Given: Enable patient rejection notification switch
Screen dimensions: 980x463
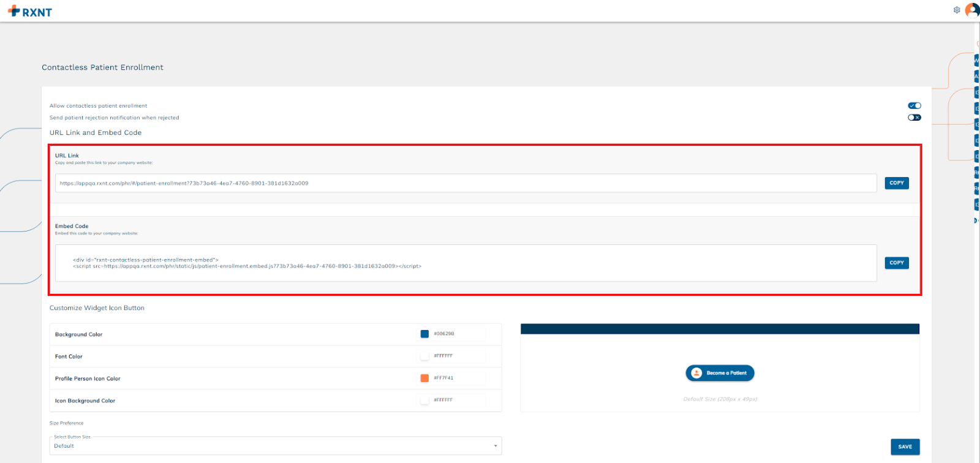Looking at the screenshot, I should 914,118.
